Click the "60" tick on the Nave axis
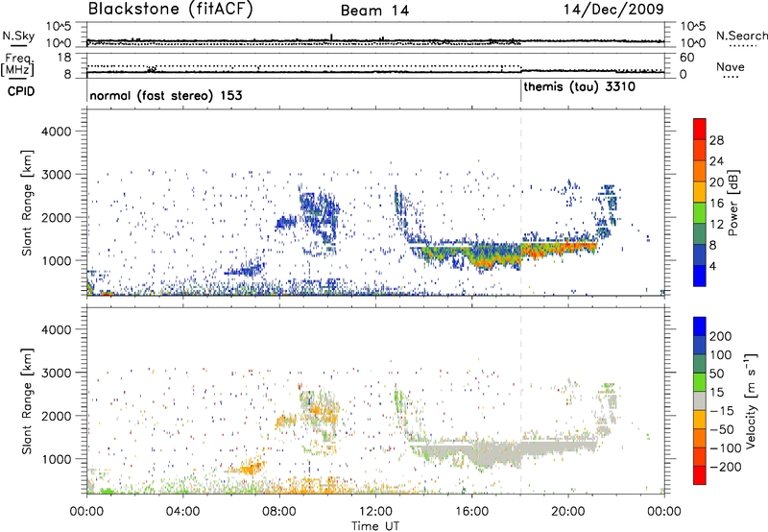The image size is (768, 532). (686, 58)
